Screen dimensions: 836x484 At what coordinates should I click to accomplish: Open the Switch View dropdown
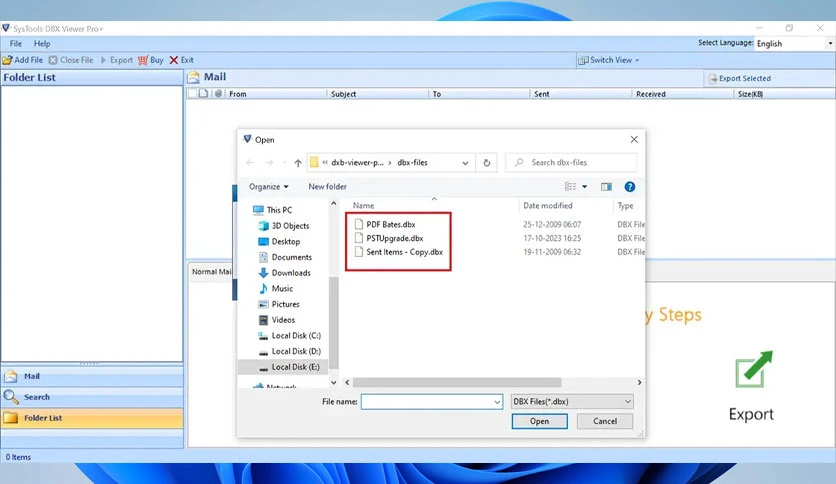608,60
